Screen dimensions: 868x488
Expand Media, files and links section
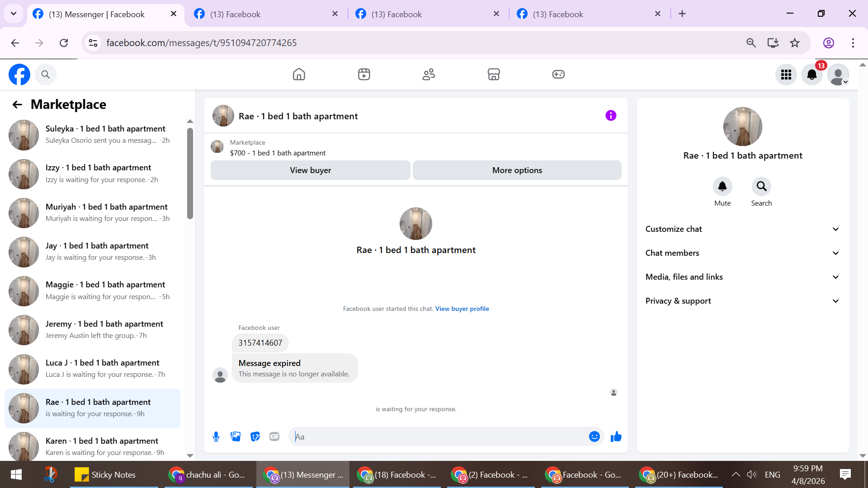click(x=742, y=277)
